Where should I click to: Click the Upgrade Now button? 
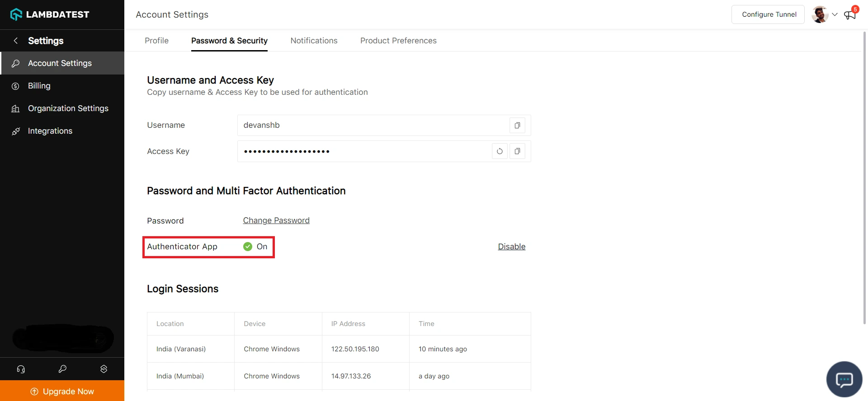click(62, 391)
